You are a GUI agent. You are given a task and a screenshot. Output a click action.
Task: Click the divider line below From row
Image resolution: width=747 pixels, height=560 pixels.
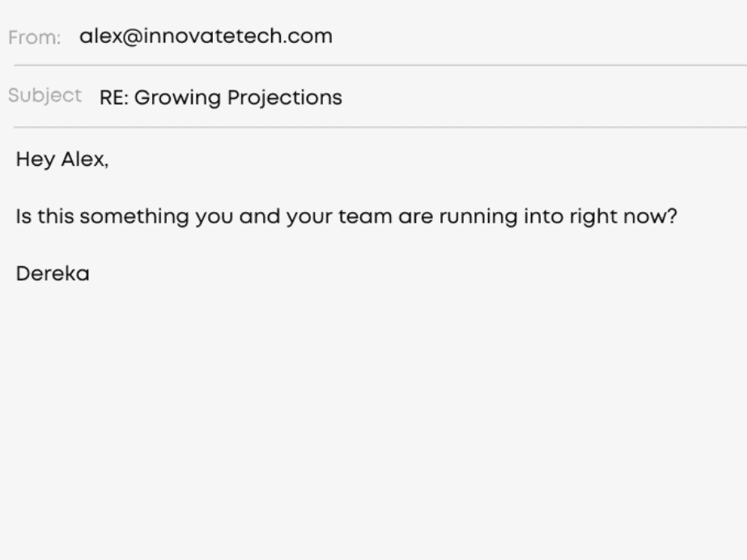tap(380, 65)
